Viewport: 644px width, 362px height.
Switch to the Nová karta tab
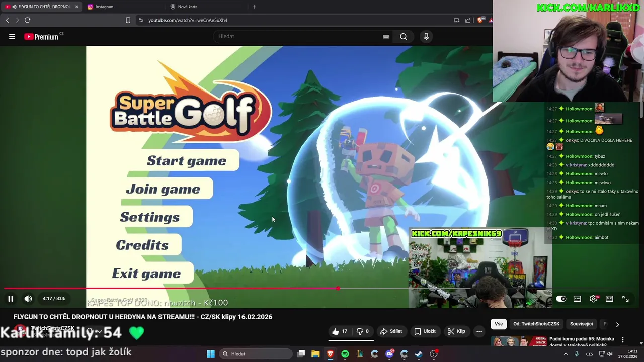point(206,7)
